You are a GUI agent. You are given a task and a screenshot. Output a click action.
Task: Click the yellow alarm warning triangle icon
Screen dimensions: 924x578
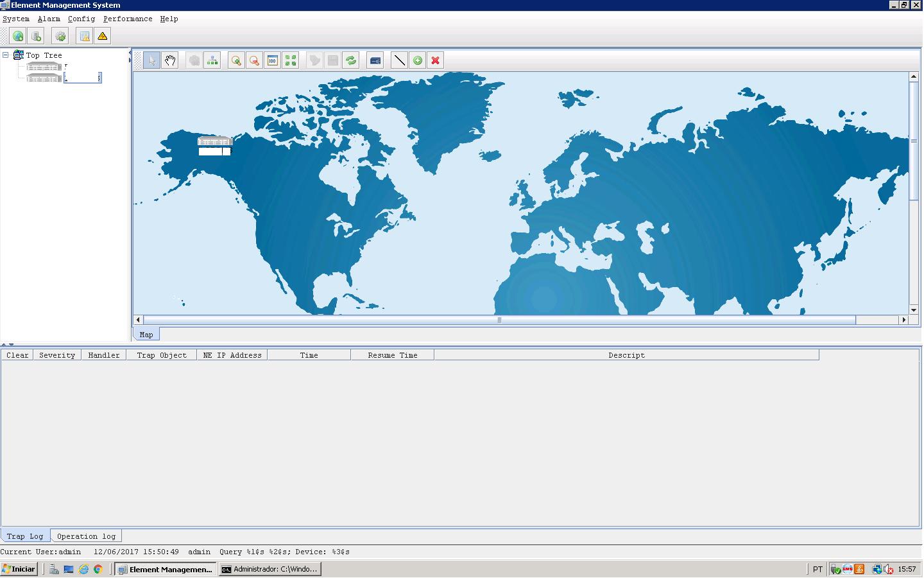pos(103,37)
